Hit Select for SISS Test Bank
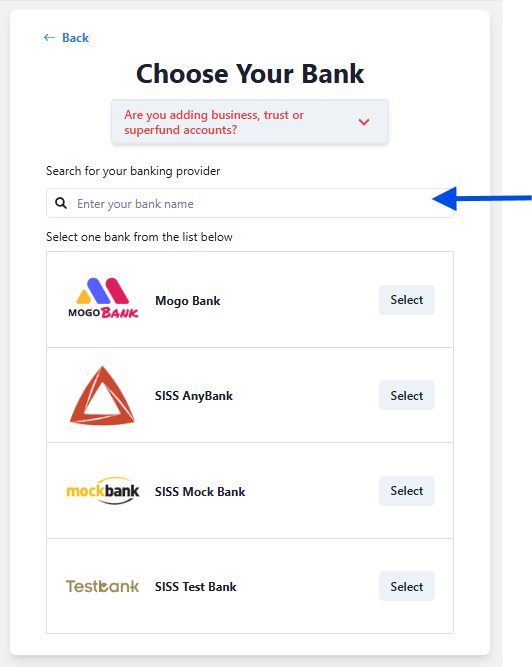 [407, 586]
